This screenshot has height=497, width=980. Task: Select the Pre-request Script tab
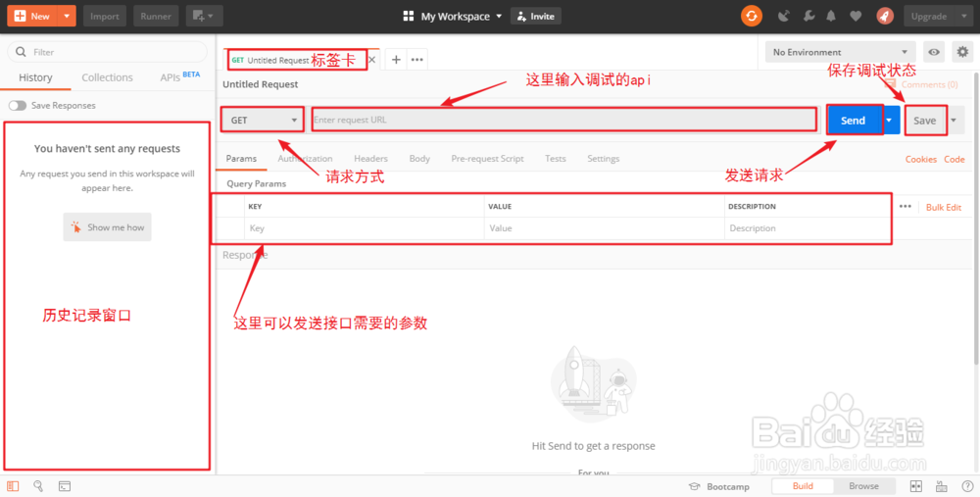point(487,159)
